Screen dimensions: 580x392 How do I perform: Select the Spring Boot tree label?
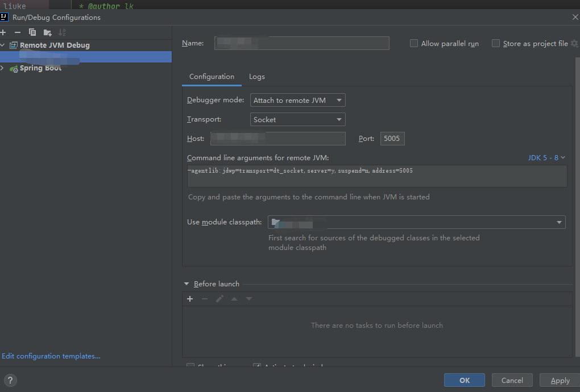tap(41, 68)
